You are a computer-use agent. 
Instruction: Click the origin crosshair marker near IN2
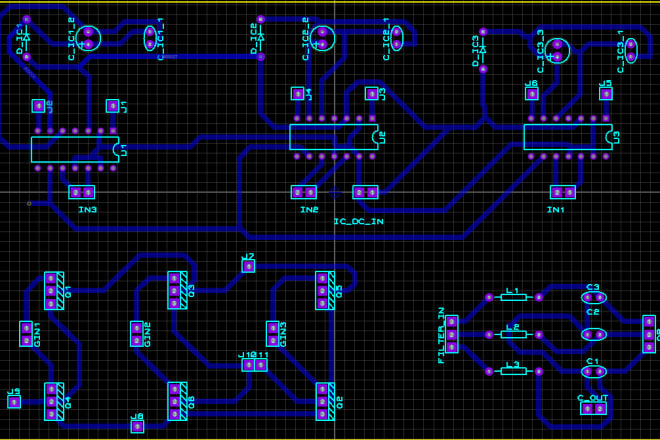pyautogui.click(x=335, y=193)
